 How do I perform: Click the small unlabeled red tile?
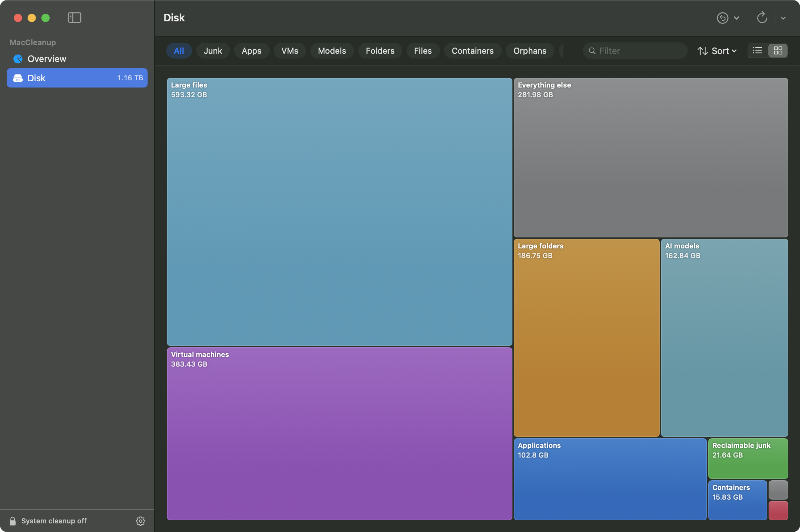778,511
